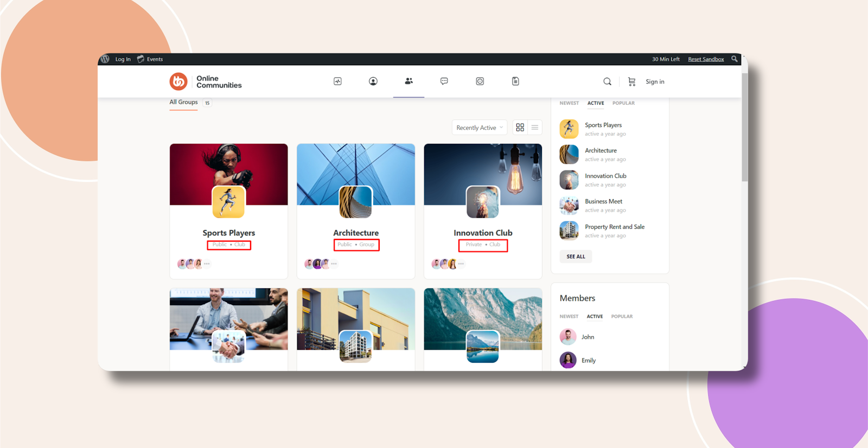The image size is (868, 448).
Task: Click the Events calendar icon in admin bar
Action: point(141,59)
